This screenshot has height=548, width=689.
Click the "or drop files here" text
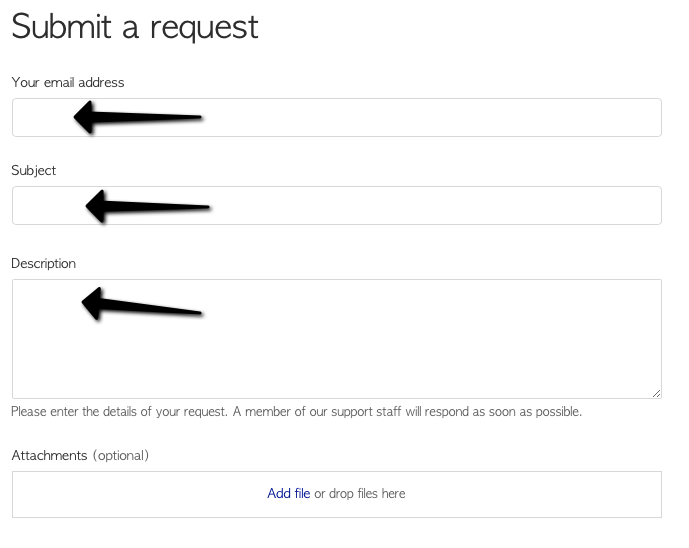pos(360,493)
